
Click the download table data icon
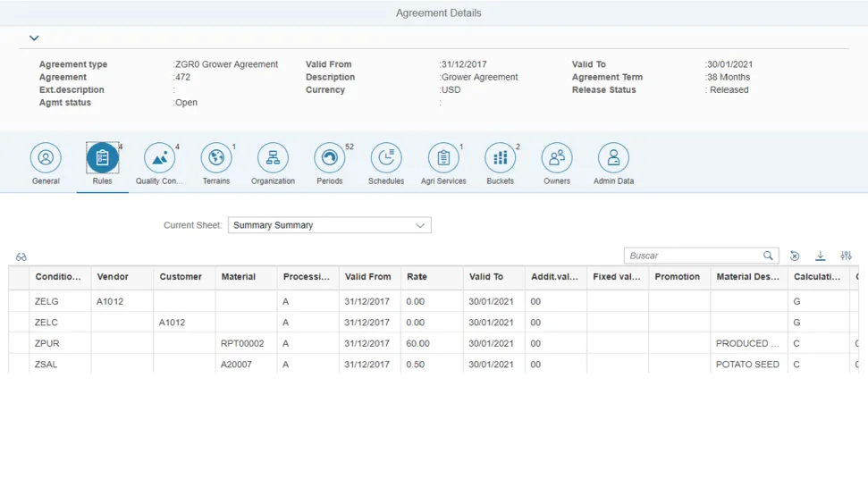(x=820, y=256)
